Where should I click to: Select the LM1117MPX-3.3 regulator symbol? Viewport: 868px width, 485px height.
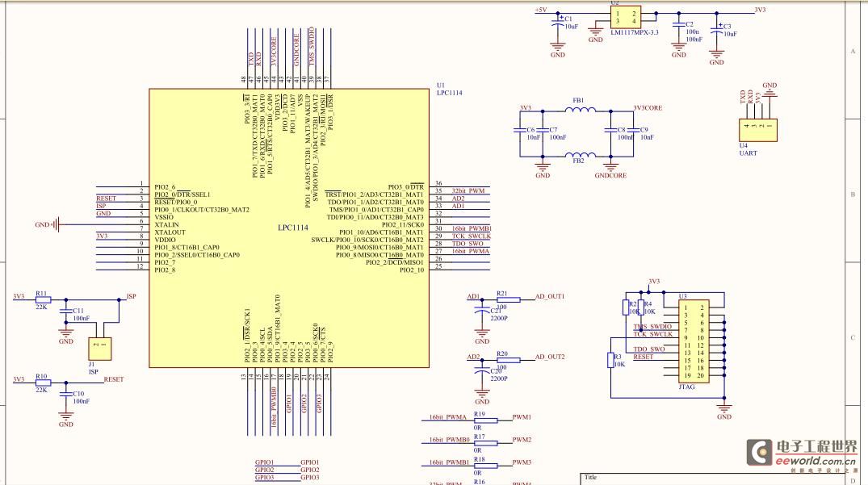626,17
